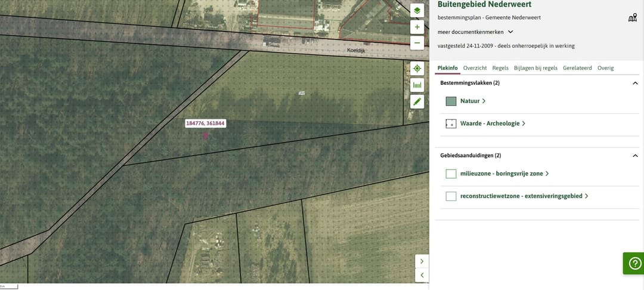644x290 pixels.
Task: Collapse the Gebiedsaanduidingen section
Action: (x=635, y=156)
